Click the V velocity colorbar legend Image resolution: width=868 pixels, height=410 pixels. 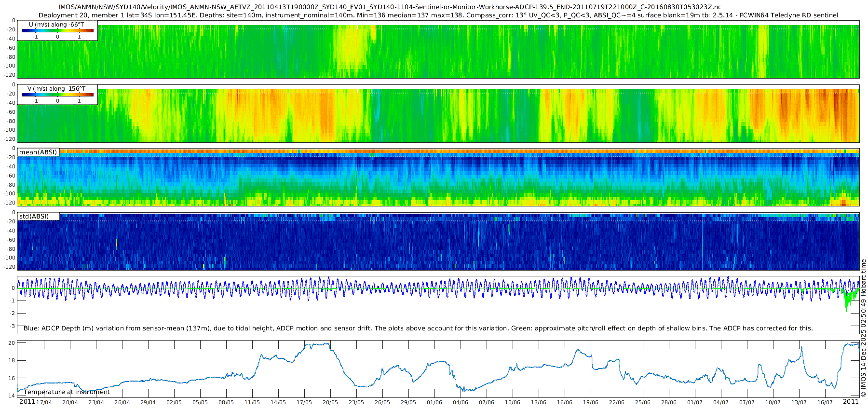57,95
